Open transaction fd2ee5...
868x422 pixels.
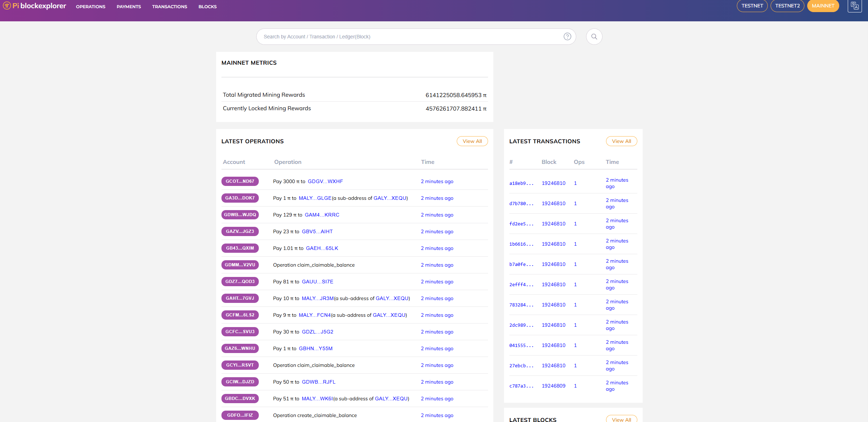click(x=521, y=224)
